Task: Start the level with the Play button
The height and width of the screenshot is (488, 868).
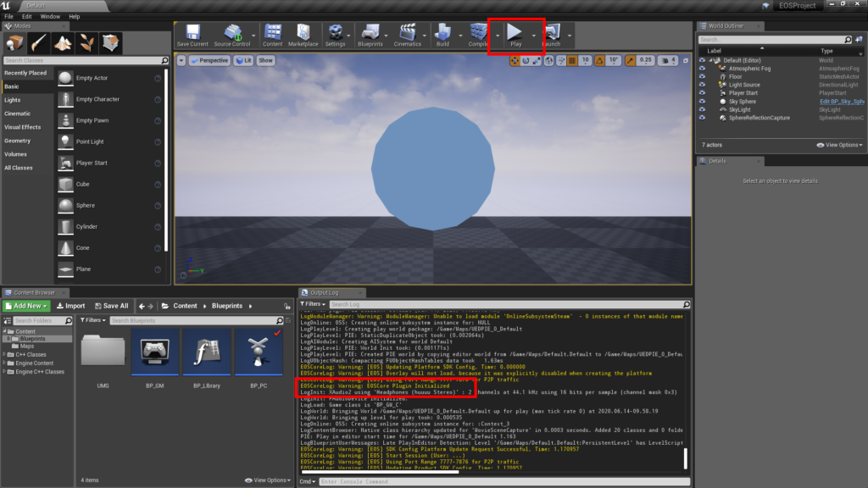Action: coord(515,36)
